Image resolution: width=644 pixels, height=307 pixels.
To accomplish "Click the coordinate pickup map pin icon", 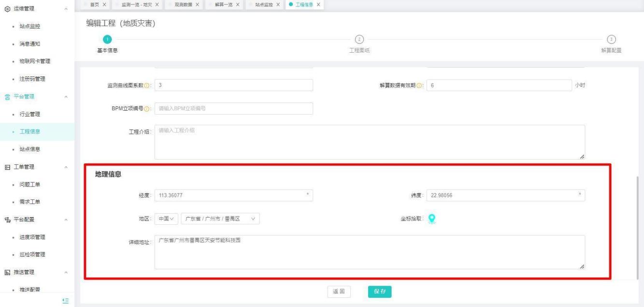I will [x=432, y=219].
